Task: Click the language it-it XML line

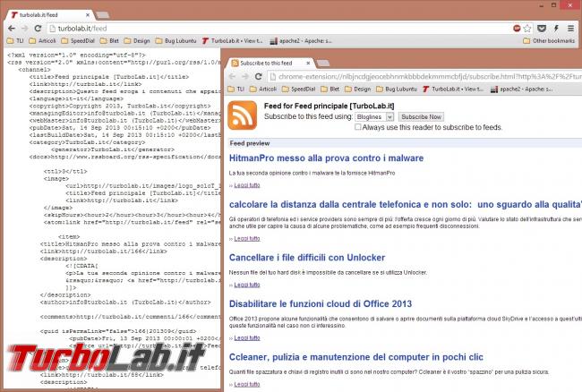Action: (x=76, y=98)
